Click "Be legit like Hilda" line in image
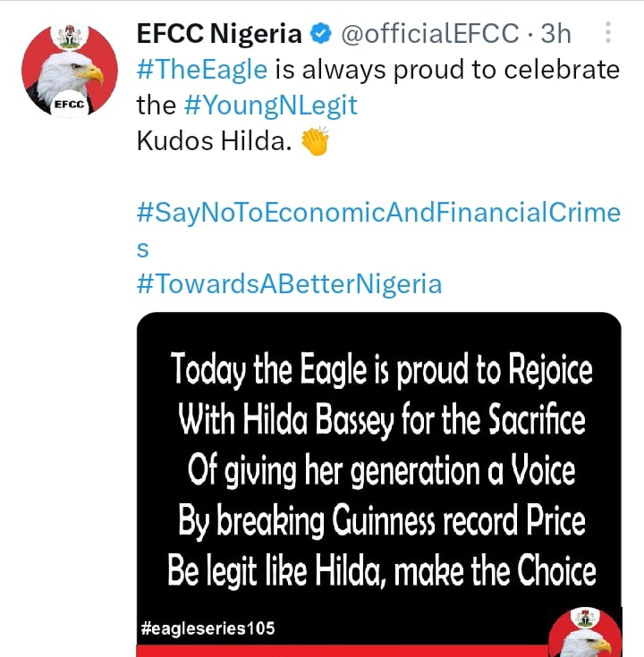The height and width of the screenshot is (657, 644). coord(381,570)
